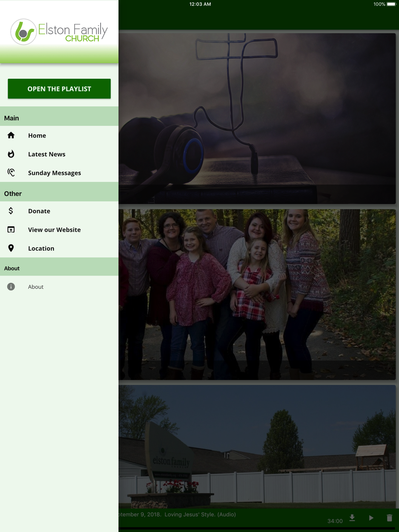Open the playlist with the green button
The image size is (399, 532).
[59, 89]
